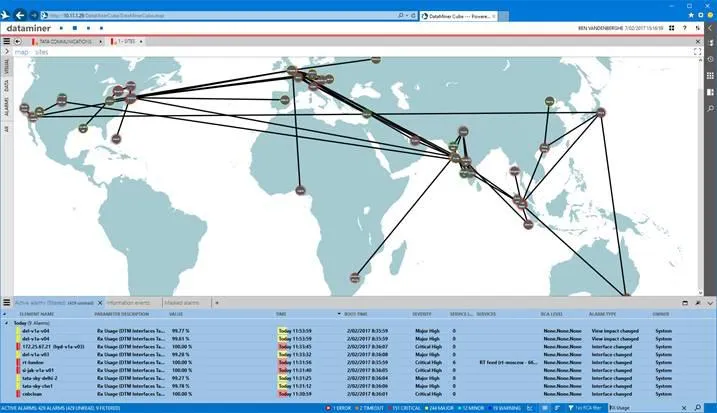The image size is (717, 413).
Task: Clear the alarm filter text with X
Action: pyautogui.click(x=684, y=408)
